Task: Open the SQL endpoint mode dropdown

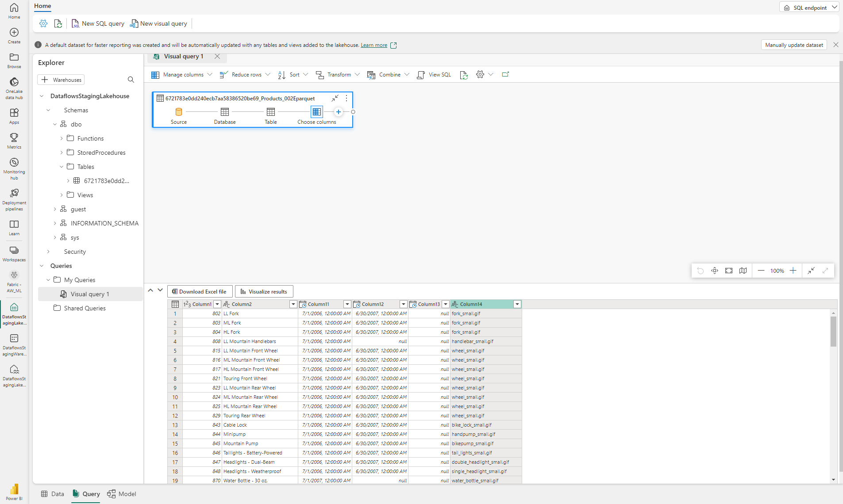Action: click(809, 8)
